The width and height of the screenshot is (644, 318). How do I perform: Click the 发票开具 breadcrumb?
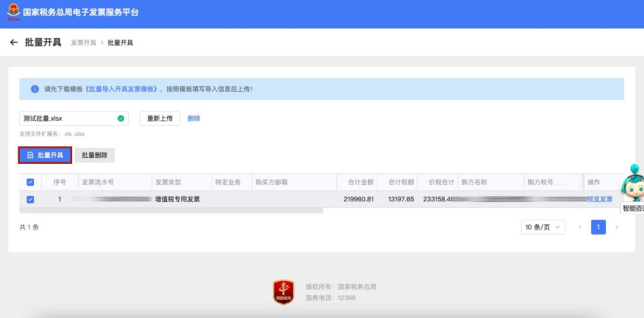tap(83, 43)
